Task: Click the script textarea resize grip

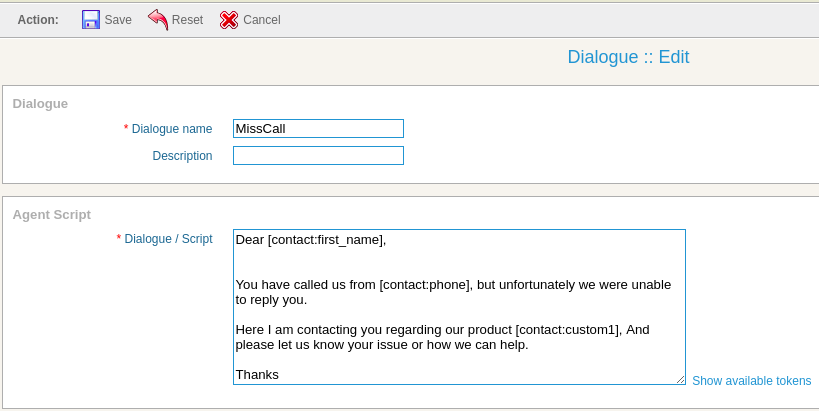Action: pos(681,380)
